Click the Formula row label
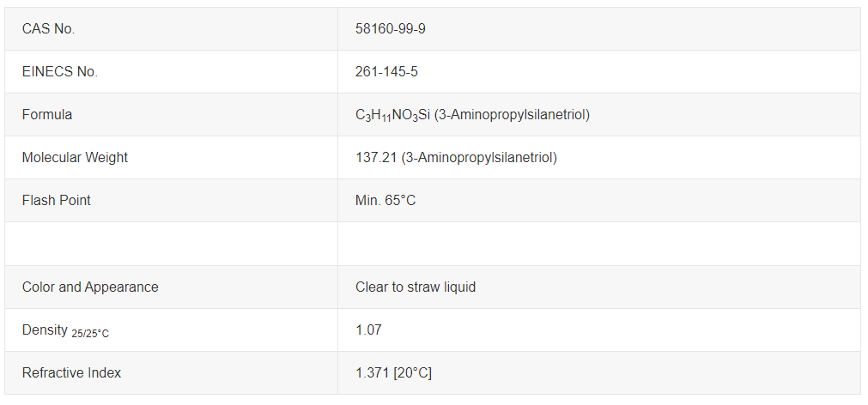 tap(47, 115)
